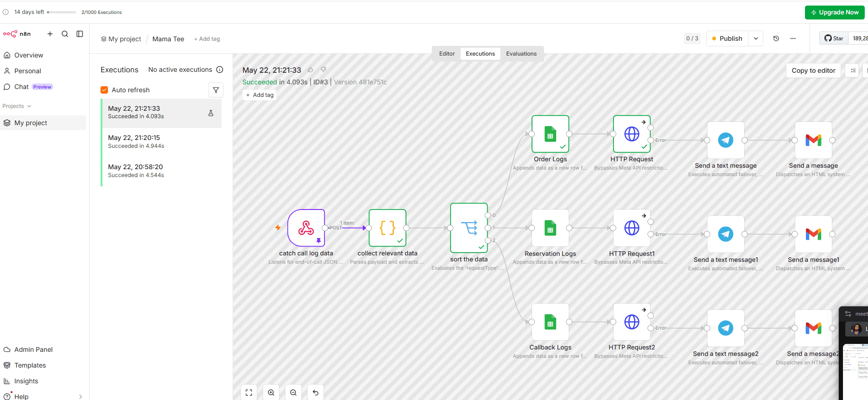Open search with magnifier icon
Viewport: 868px width, 400px height.
pyautogui.click(x=65, y=34)
